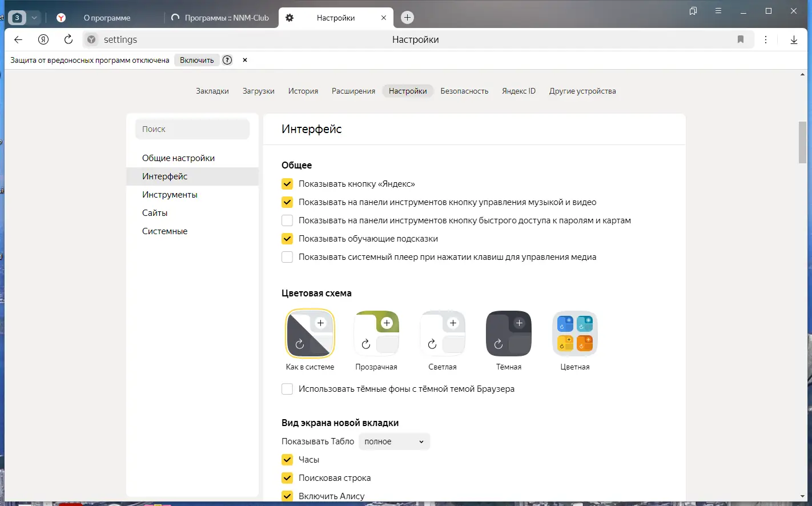Enable system player for media keys checkbox
The height and width of the screenshot is (506, 812).
[x=287, y=257]
